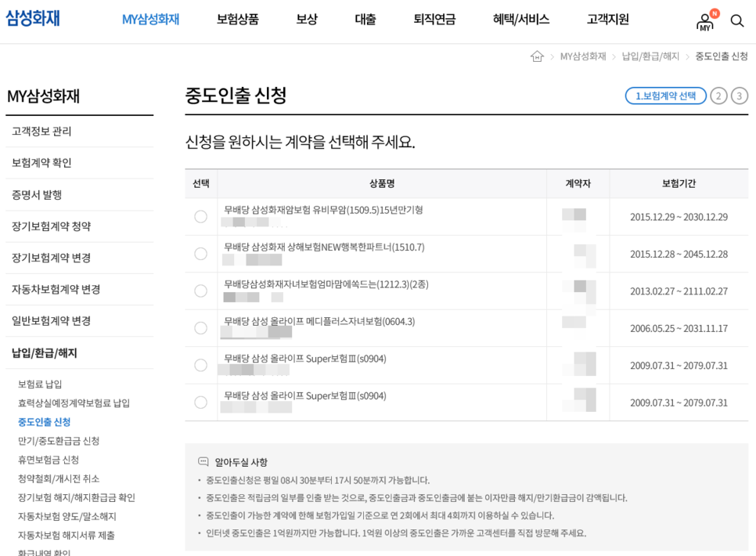Go to 효력상실예정계약보험료 납입 submenu

74,403
